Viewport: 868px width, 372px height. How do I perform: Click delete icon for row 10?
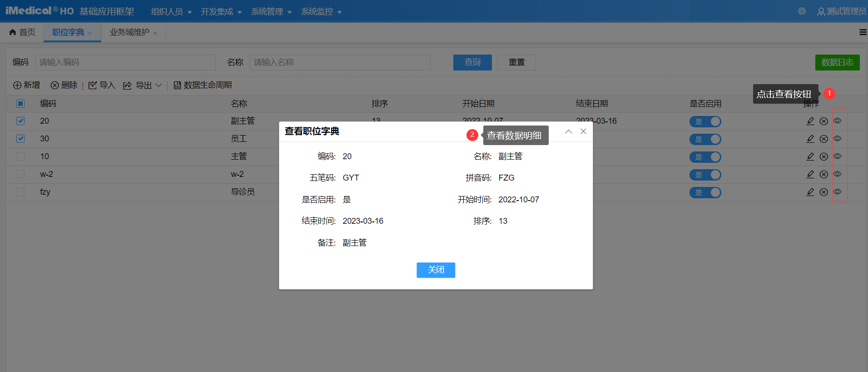pos(824,156)
